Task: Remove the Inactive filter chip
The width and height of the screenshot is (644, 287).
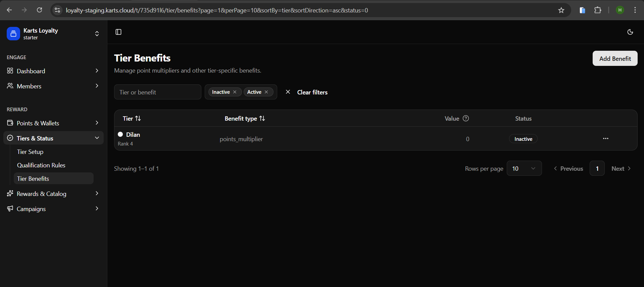Action: point(235,92)
